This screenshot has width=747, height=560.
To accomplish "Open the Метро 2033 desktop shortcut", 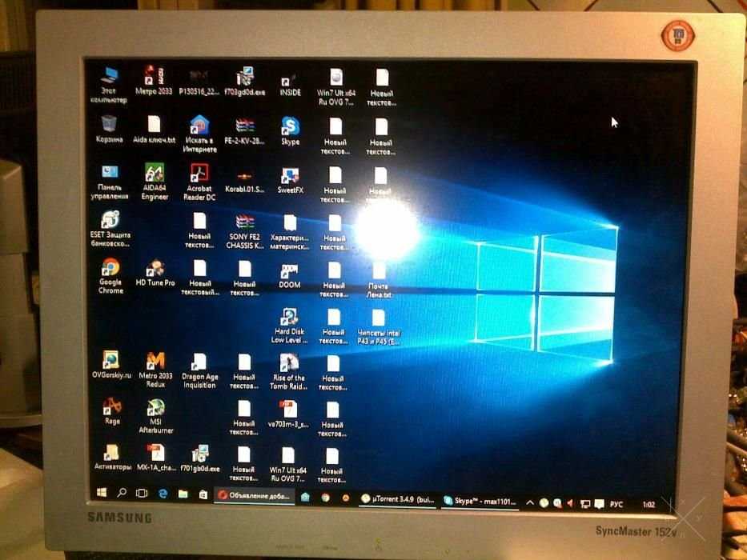I will (154, 80).
